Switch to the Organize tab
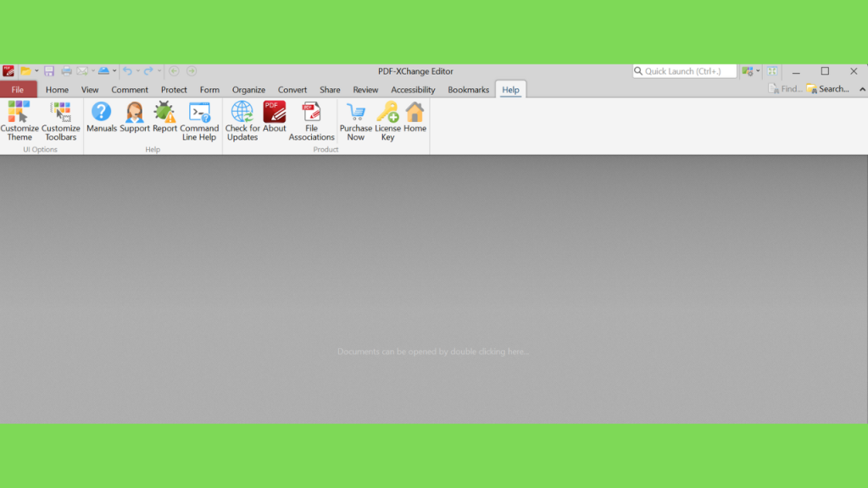868x488 pixels. point(248,90)
